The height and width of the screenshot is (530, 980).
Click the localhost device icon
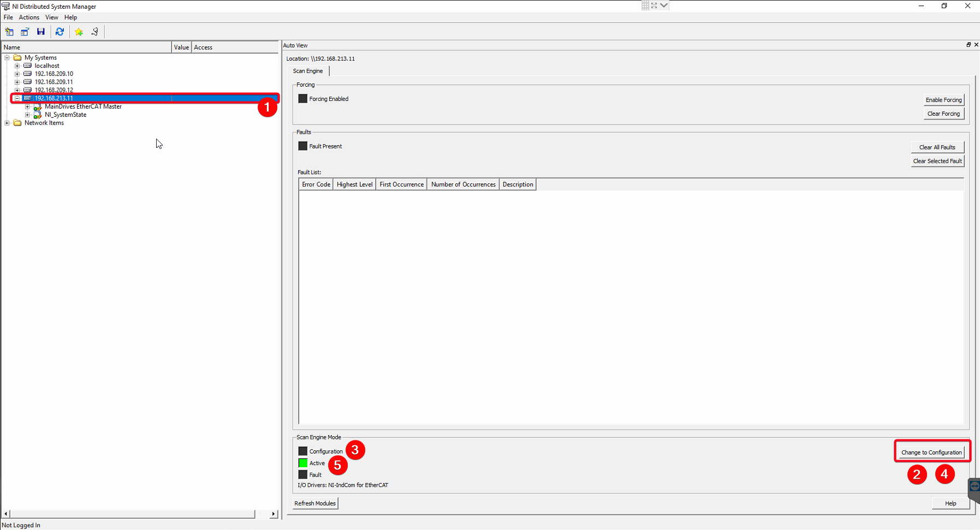[x=28, y=65]
